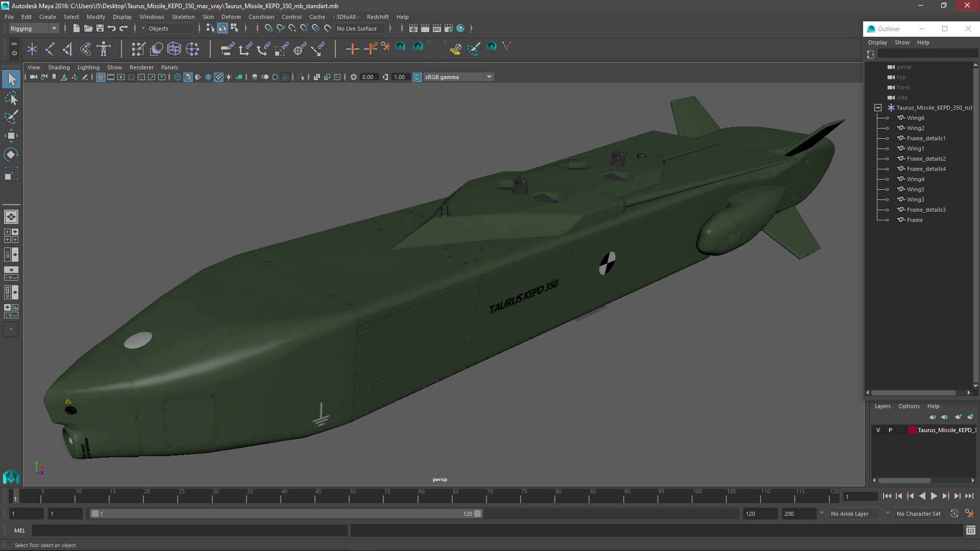Toggle smooth shade all display
This screenshot has width=980, height=551.
click(x=188, y=77)
